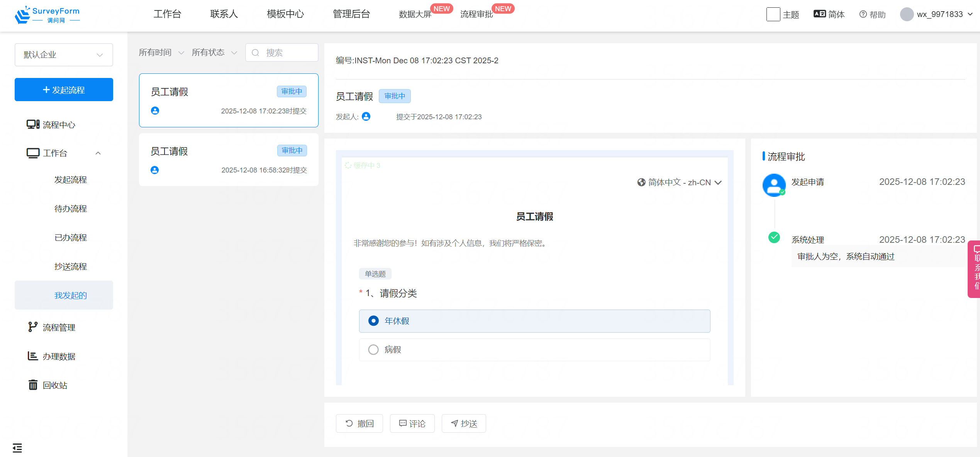The height and width of the screenshot is (457, 980).
Task: Click the 发起申请 initiator avatar icon
Action: tap(774, 185)
